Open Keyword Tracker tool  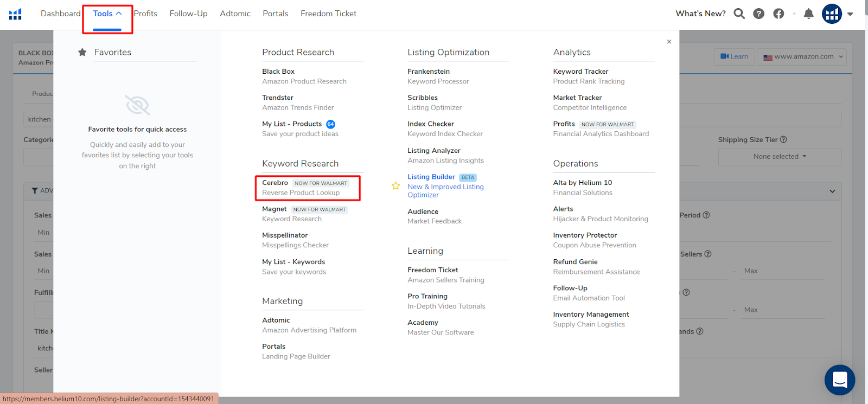pyautogui.click(x=589, y=76)
